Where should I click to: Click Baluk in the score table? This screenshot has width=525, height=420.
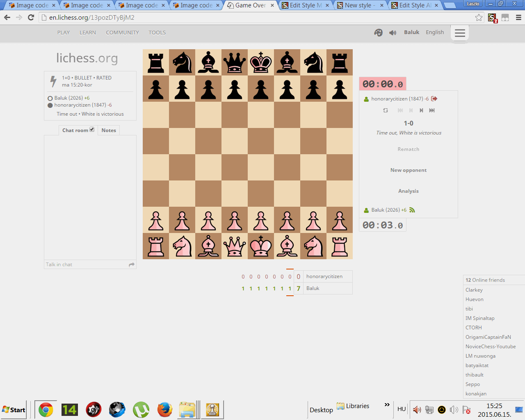tap(313, 288)
